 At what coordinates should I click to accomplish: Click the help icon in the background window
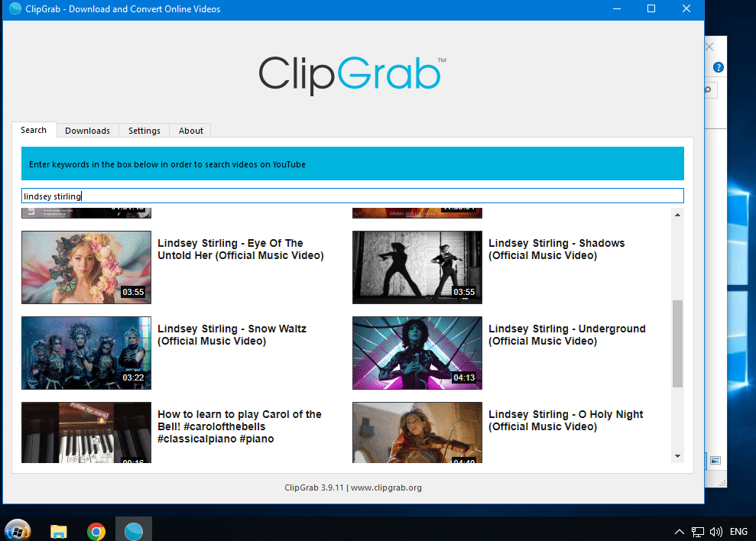718,67
